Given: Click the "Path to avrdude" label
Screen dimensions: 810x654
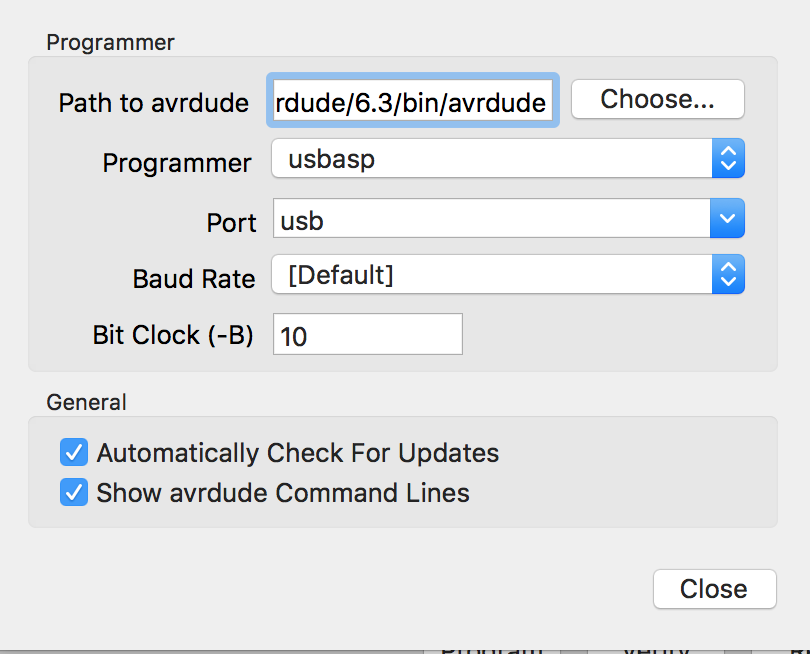Looking at the screenshot, I should [x=153, y=103].
